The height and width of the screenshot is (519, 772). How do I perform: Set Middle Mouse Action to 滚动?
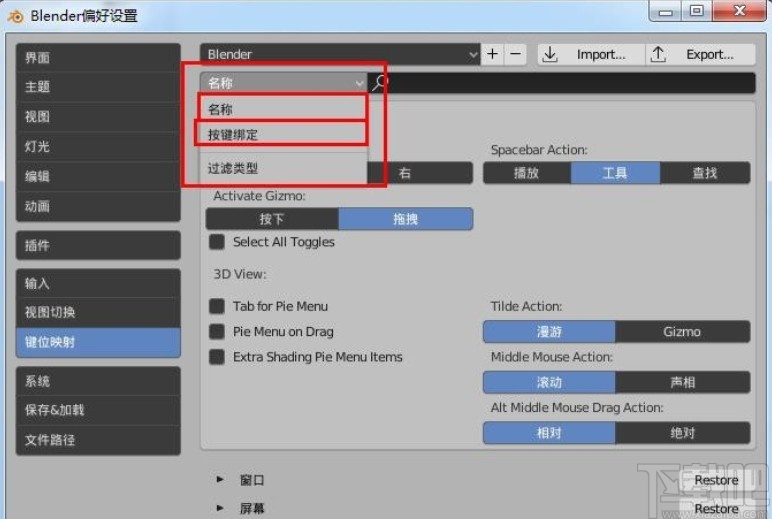click(x=549, y=383)
